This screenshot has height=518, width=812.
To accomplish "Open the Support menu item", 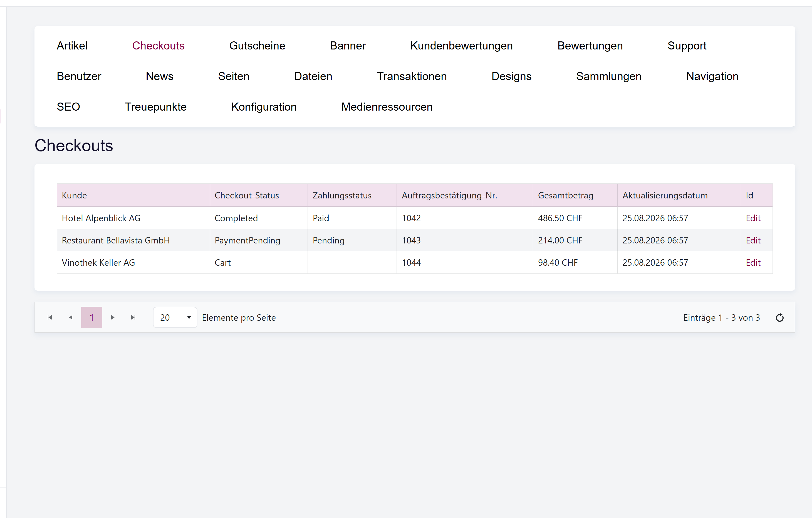I will (687, 46).
